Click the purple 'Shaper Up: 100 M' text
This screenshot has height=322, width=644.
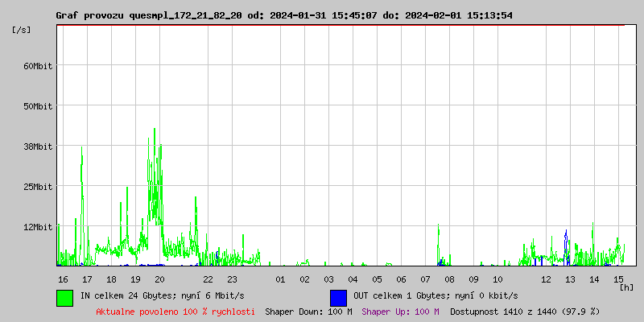pos(400,312)
